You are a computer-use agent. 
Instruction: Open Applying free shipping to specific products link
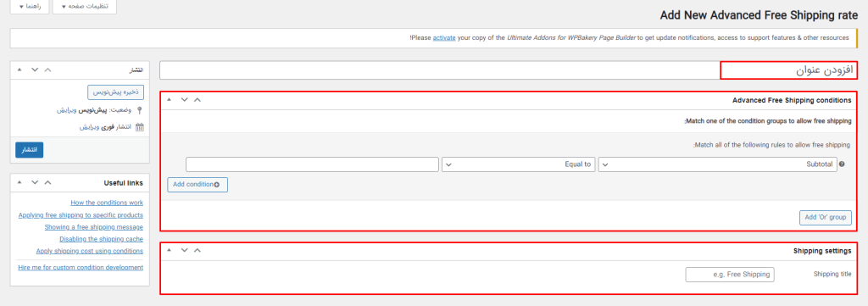click(x=81, y=215)
